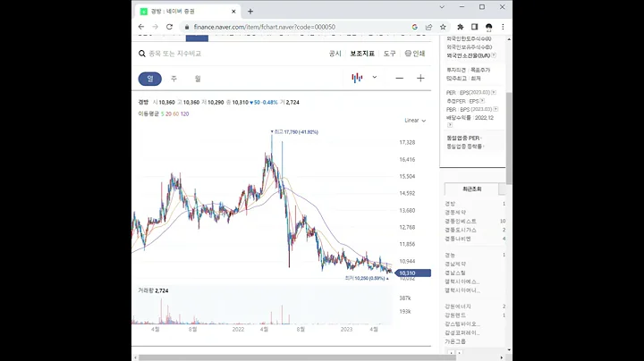This screenshot has height=361, width=644.
Task: Zoom out the chart with minus icon
Action: (x=399, y=78)
